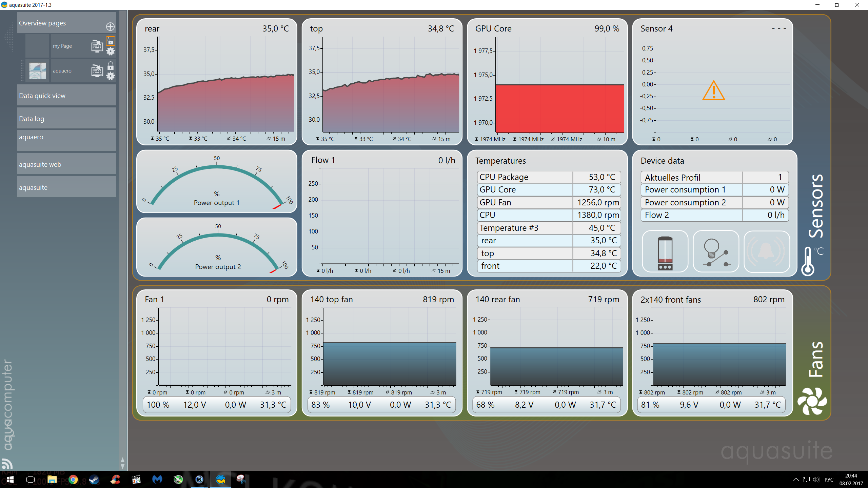Add a new overview page with plus icon

[x=110, y=26]
